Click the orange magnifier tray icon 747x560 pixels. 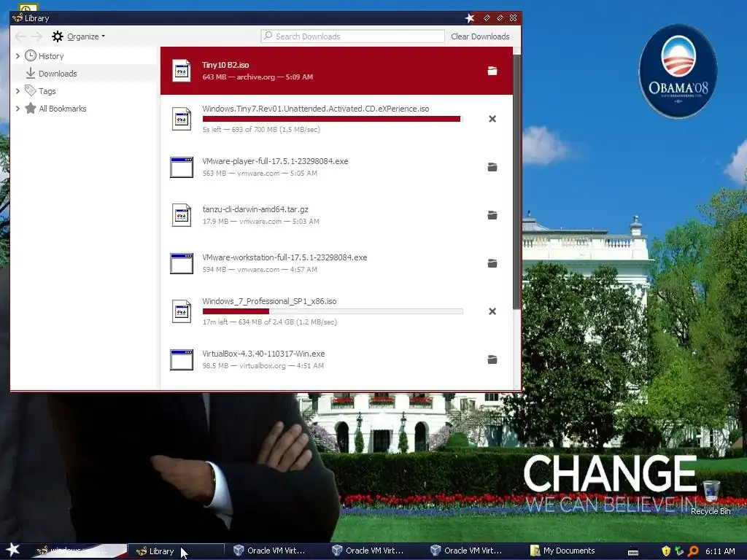[x=693, y=551]
